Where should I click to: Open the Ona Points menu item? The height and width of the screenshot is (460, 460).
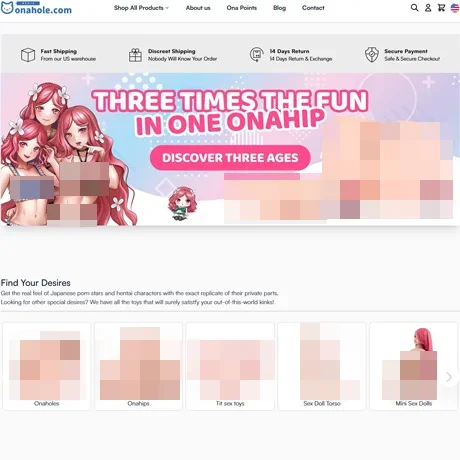pyautogui.click(x=242, y=8)
